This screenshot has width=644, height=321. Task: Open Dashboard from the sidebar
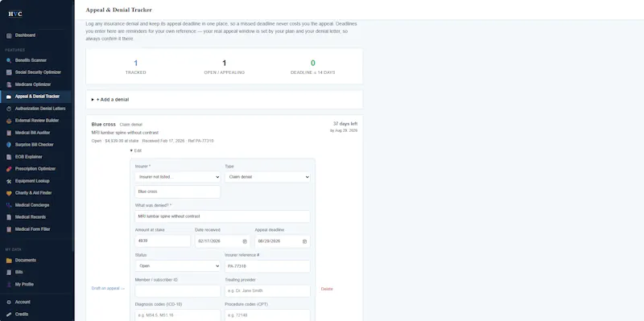click(x=25, y=35)
